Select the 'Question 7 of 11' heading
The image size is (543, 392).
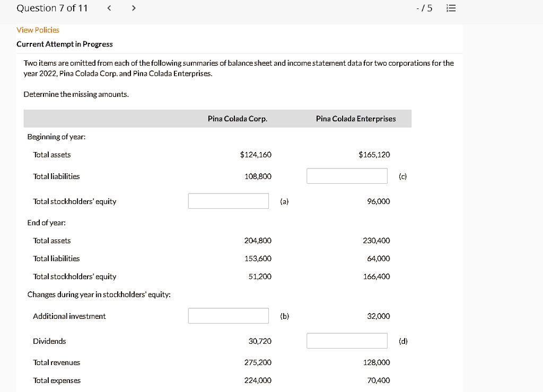[x=52, y=8]
